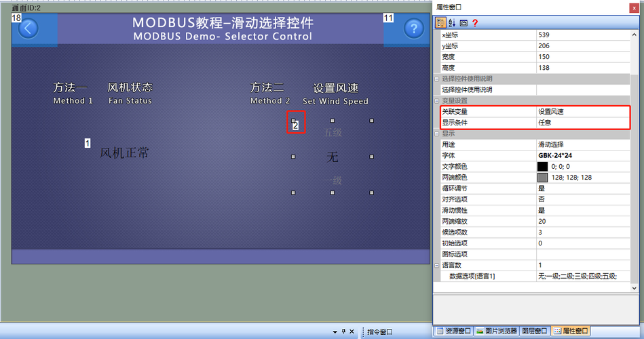The width and height of the screenshot is (644, 339).
Task: Switch to 图层窗口 tab
Action: click(x=534, y=331)
